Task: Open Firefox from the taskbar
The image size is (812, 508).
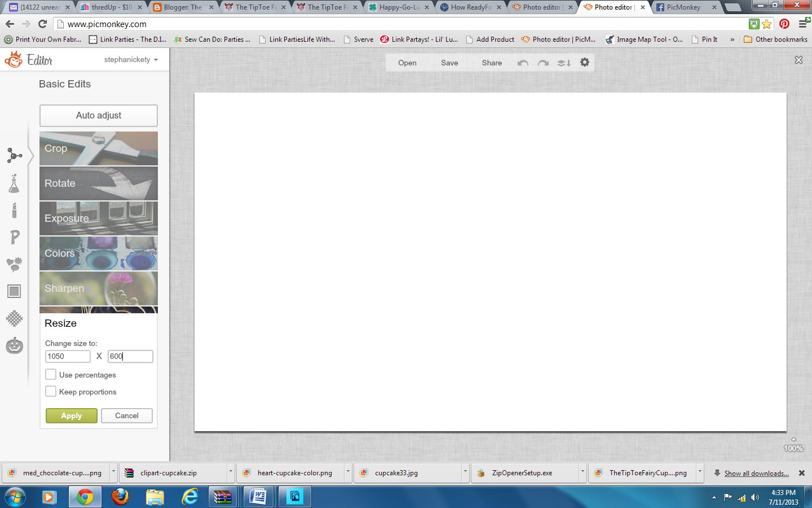Action: click(120, 497)
